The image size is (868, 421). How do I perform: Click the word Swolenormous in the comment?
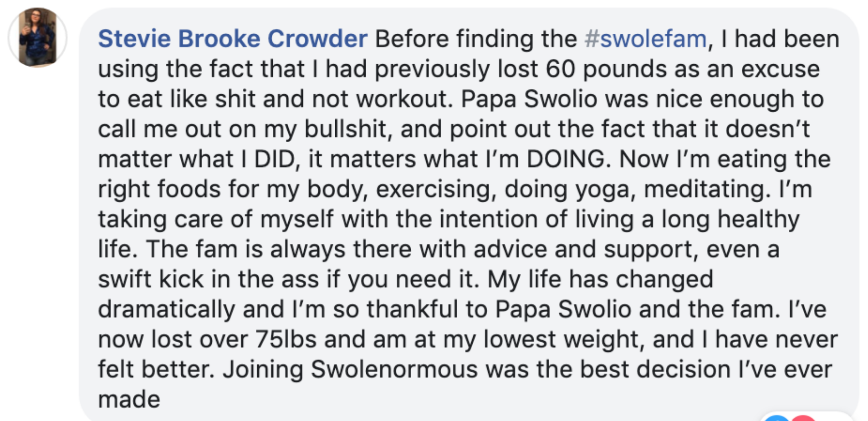click(394, 369)
